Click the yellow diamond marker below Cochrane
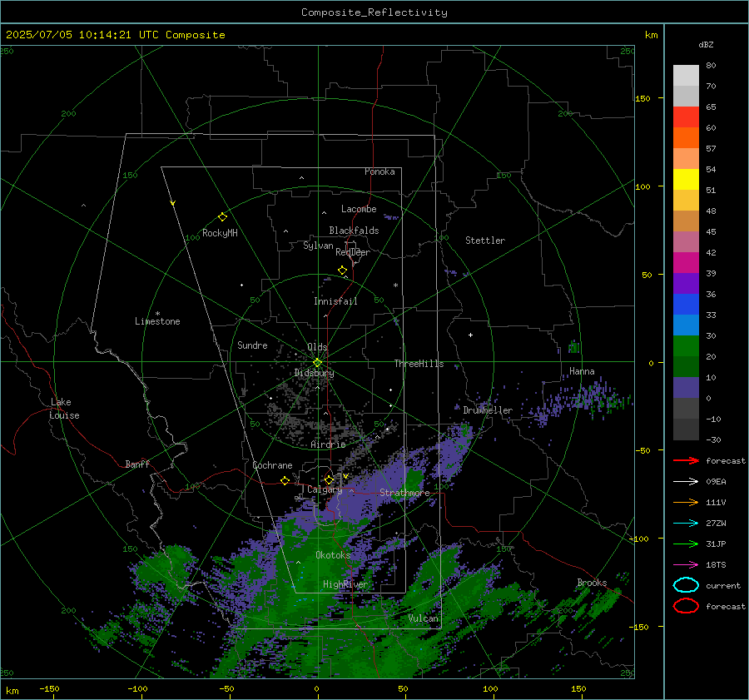The image size is (749, 700). [x=285, y=480]
